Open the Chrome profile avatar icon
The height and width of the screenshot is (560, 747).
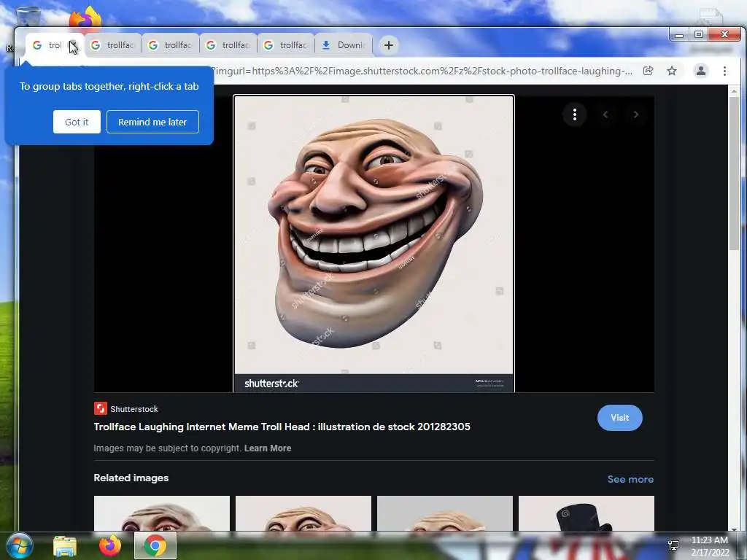[x=701, y=71]
